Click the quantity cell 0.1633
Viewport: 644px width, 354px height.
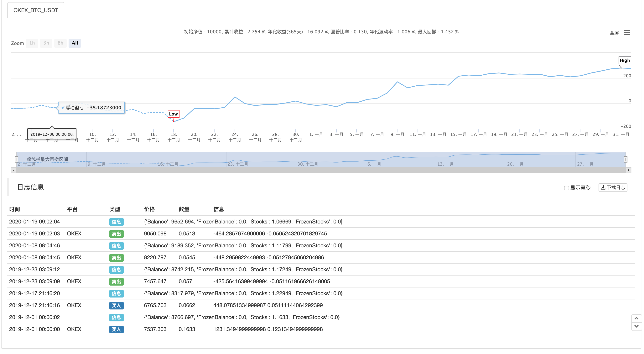[x=187, y=329]
